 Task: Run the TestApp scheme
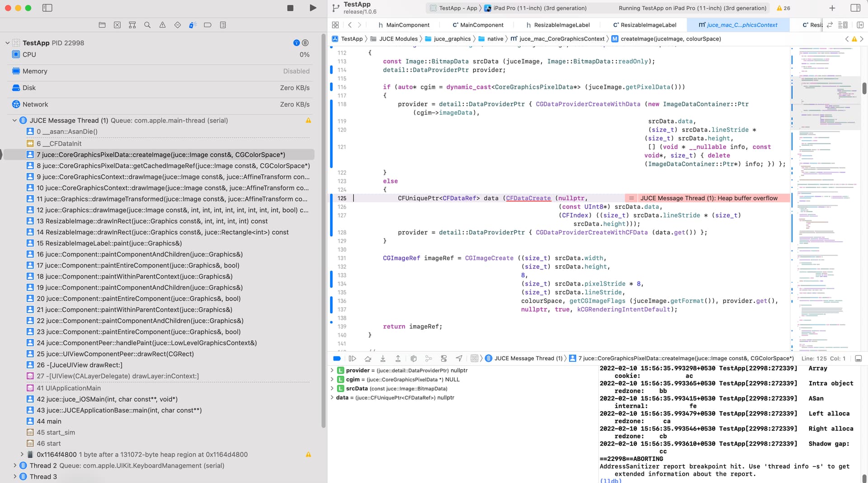tap(312, 8)
